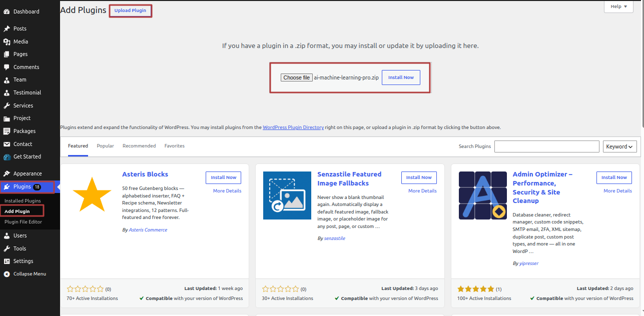Install the Asteris Blocks plugin
Image resolution: width=644 pixels, height=316 pixels.
point(224,177)
